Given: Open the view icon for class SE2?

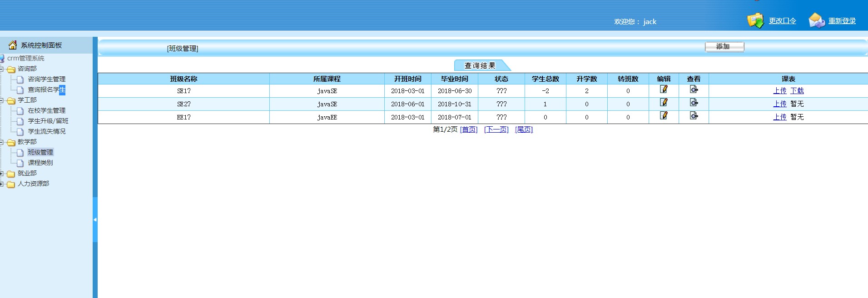Looking at the screenshot, I should [694, 103].
